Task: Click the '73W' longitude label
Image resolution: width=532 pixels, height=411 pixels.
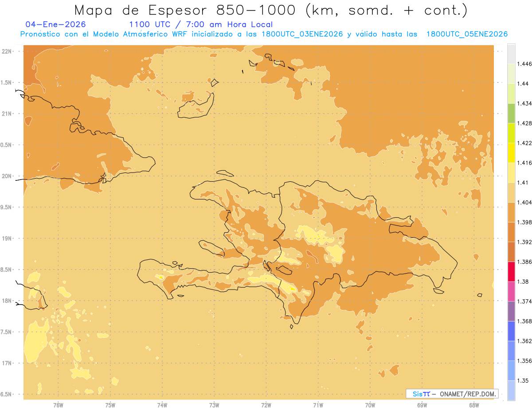Action: coord(214,405)
